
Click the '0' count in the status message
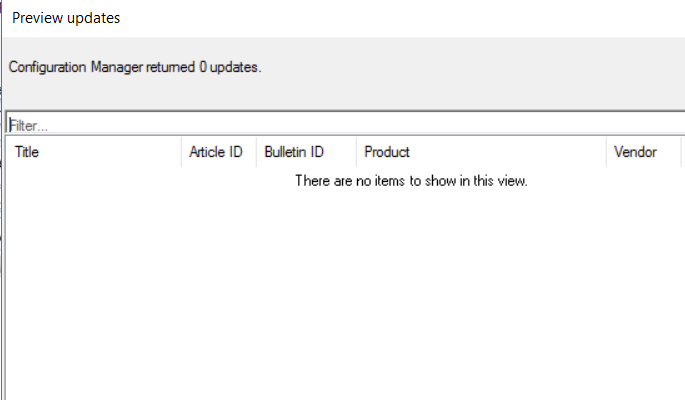point(203,67)
